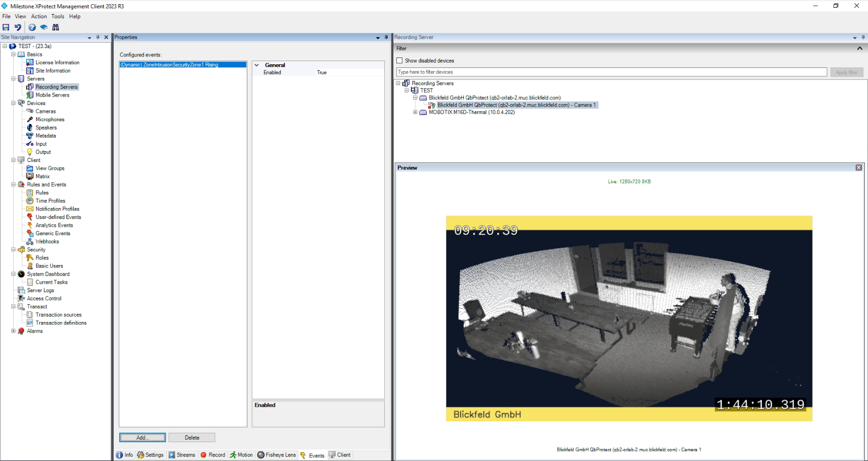Collapse the General property group
This screenshot has height=461, width=868.
pyautogui.click(x=257, y=65)
